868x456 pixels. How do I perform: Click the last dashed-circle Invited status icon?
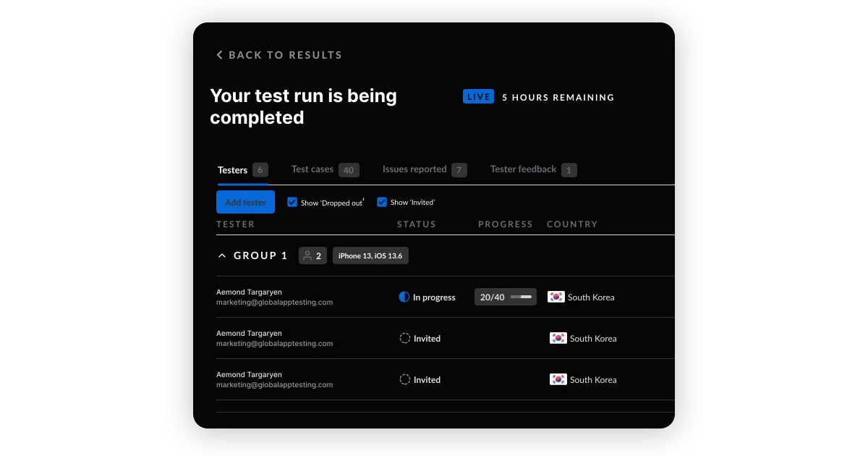[405, 379]
